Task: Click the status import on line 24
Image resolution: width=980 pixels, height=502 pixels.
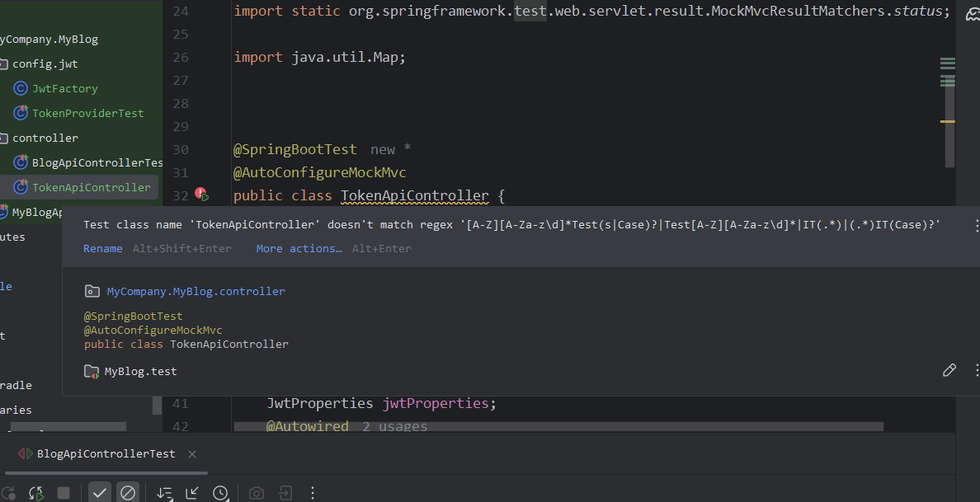Action: 916,11
